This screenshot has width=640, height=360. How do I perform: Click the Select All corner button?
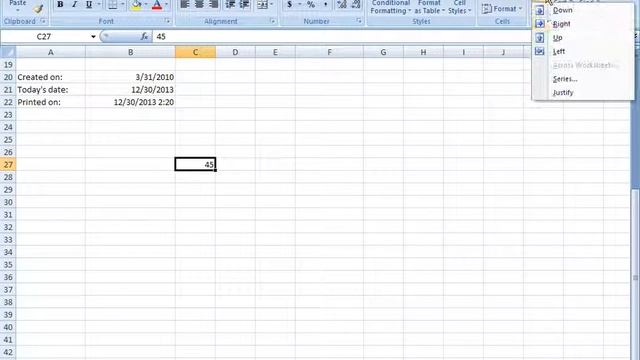click(8, 52)
